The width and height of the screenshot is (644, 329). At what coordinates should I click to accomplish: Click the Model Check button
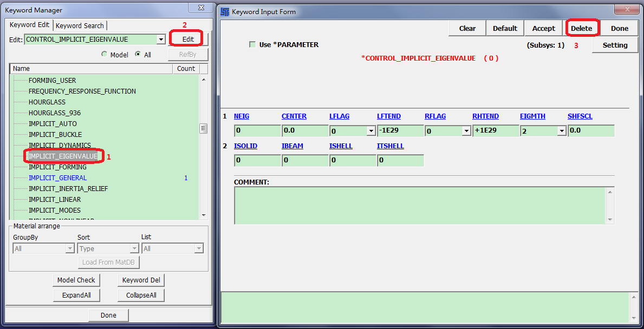click(x=76, y=280)
